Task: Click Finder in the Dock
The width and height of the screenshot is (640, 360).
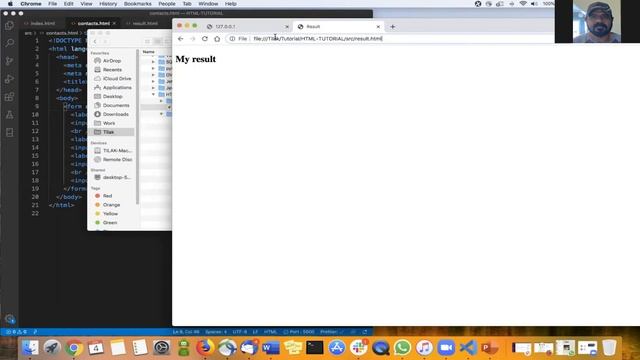Action: (x=30, y=348)
